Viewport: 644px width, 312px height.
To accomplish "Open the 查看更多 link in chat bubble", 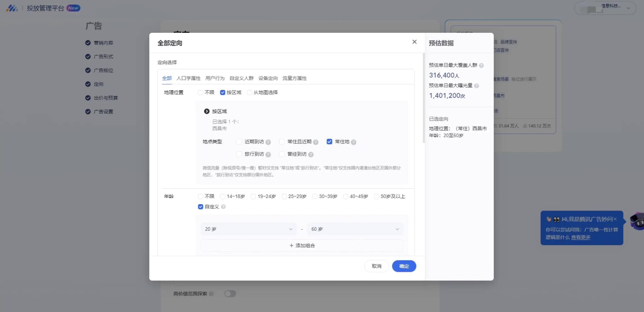I will pyautogui.click(x=581, y=237).
